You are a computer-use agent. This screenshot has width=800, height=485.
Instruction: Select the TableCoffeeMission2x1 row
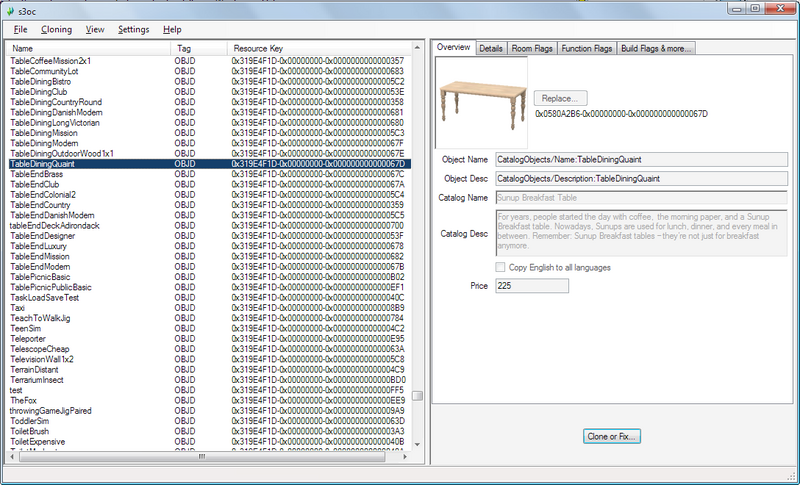point(210,61)
